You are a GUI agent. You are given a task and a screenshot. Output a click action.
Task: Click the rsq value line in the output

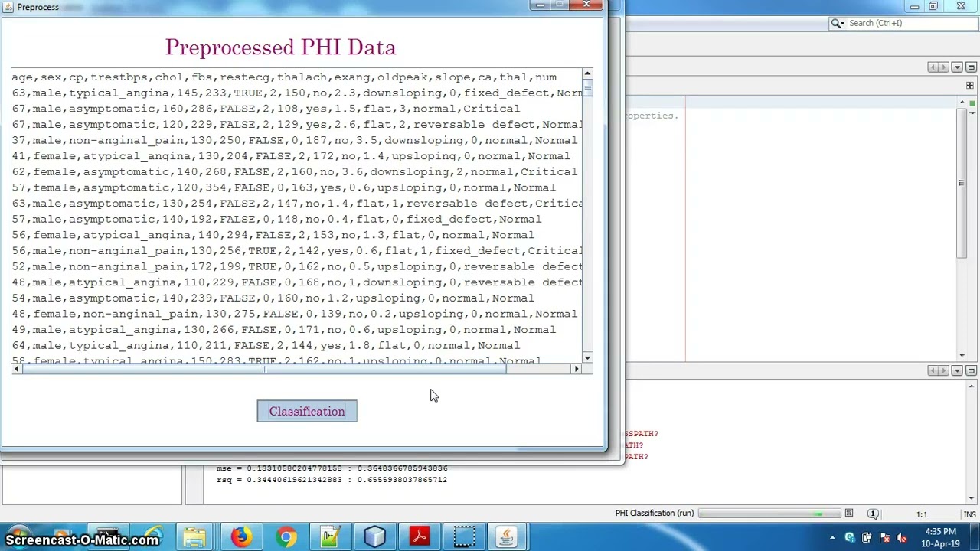tap(332, 480)
